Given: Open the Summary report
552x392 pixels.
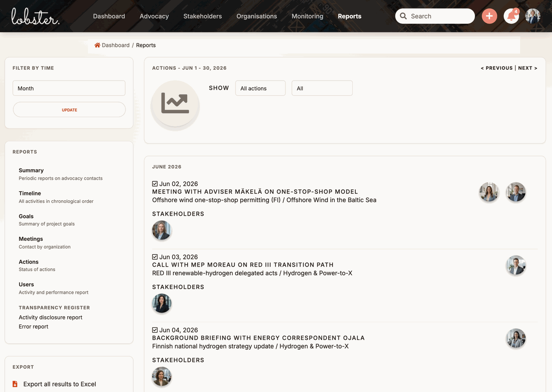Looking at the screenshot, I should [31, 171].
